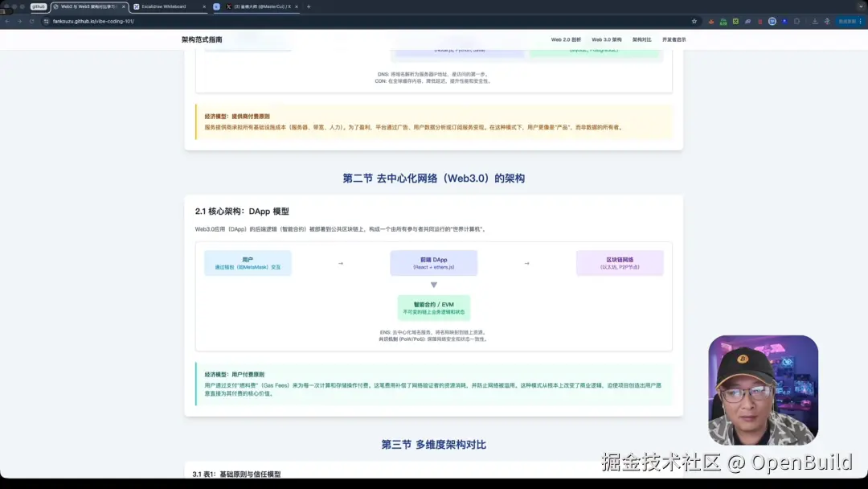This screenshot has width=868, height=489.
Task: Switch to the Web2 与 Web3 tab
Action: [x=88, y=6]
